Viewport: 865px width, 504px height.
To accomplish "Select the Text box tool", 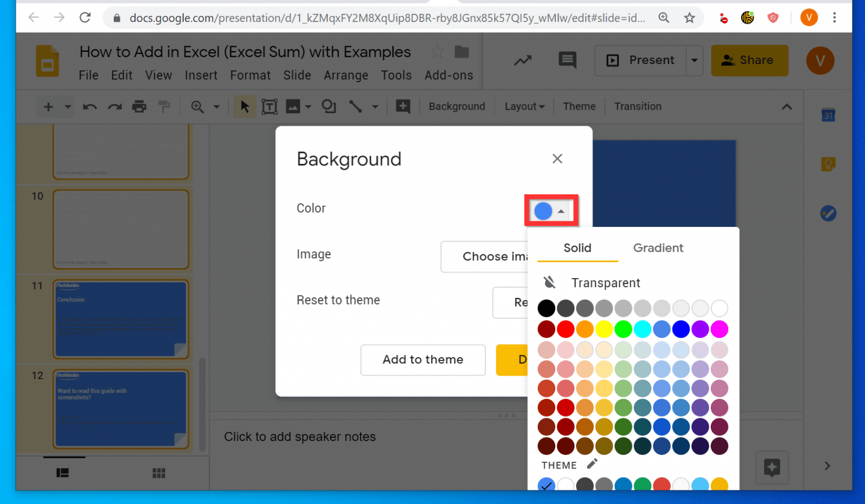I will (x=269, y=106).
